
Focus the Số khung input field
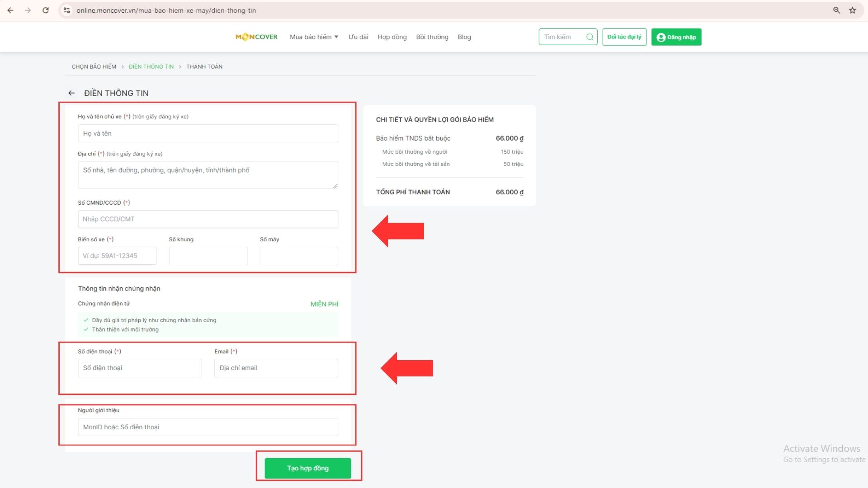(208, 256)
